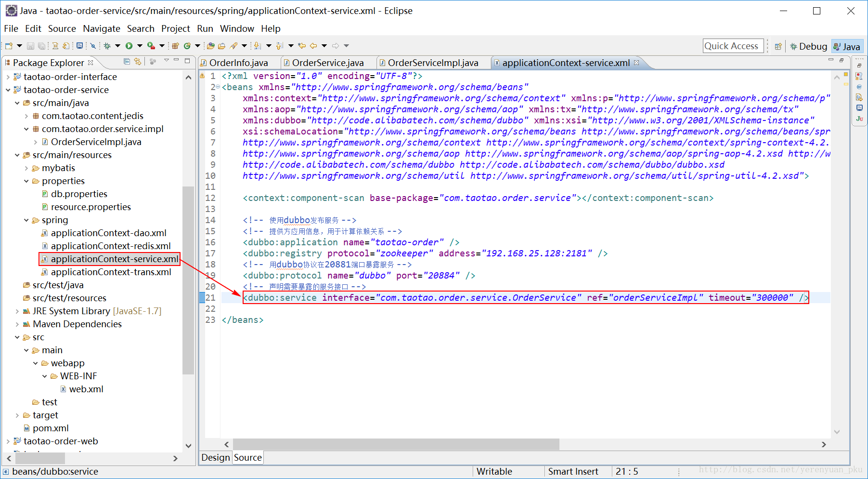Click the Run External Tools icon
Screen dimensions: 868x479
click(151, 46)
